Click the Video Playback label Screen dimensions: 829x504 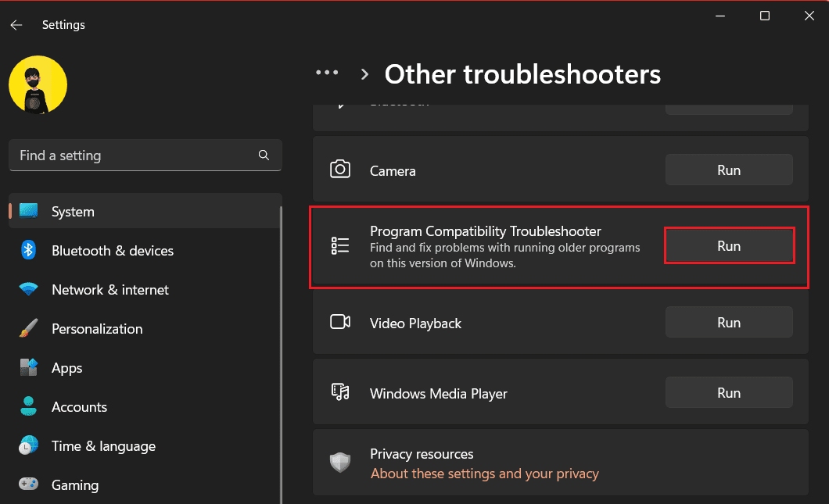click(415, 323)
